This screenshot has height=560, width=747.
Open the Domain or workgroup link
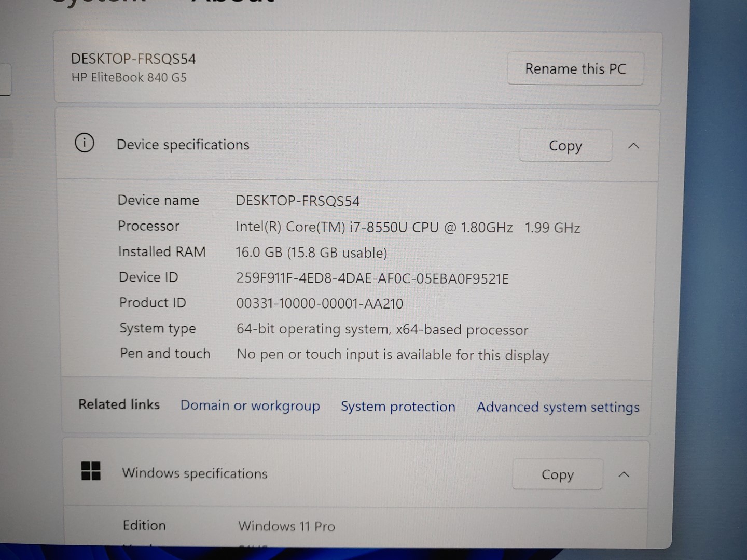coord(250,405)
